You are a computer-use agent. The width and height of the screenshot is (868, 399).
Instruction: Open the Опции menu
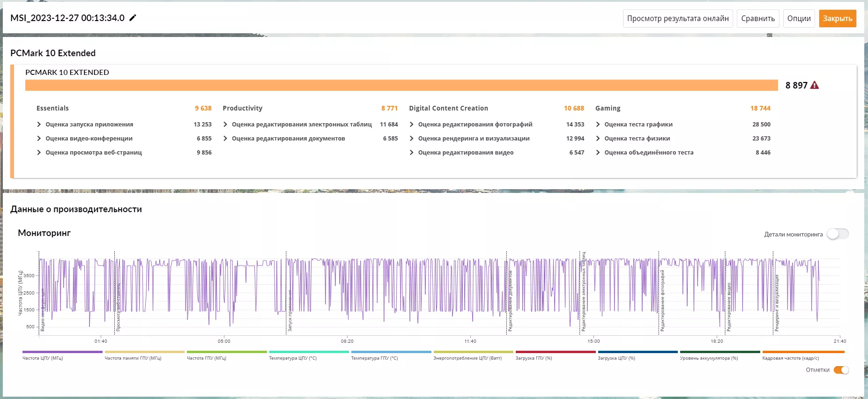[x=799, y=19]
